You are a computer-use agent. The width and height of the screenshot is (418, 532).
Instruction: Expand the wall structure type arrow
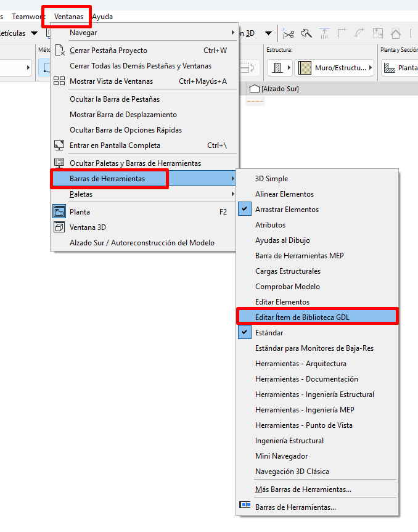click(289, 68)
